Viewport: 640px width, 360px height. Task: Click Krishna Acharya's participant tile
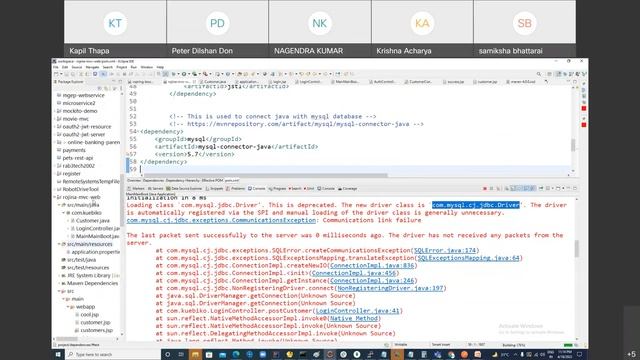(x=422, y=29)
